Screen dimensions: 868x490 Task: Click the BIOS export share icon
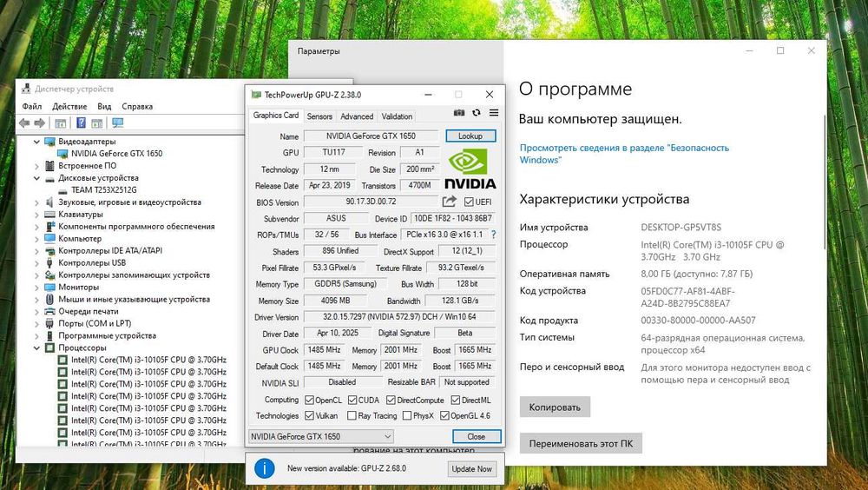pos(450,202)
